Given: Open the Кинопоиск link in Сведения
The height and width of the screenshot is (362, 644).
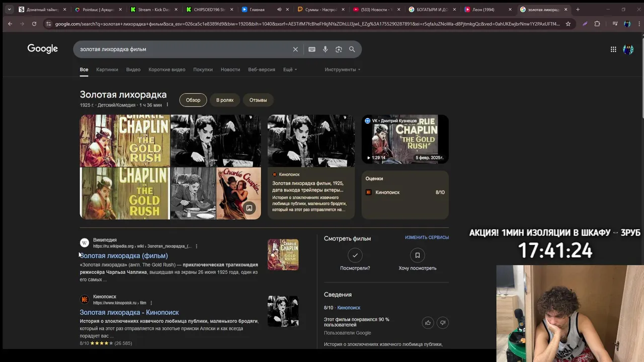Looking at the screenshot, I should click(349, 308).
